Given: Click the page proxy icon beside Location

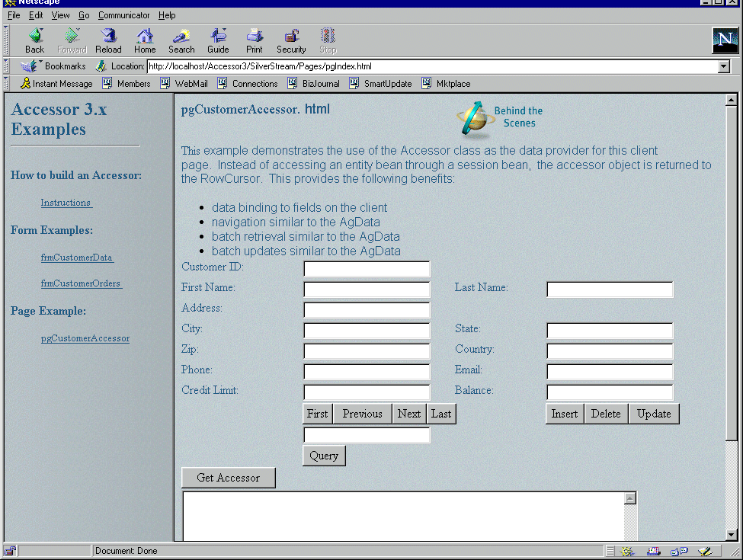Looking at the screenshot, I should [x=101, y=66].
